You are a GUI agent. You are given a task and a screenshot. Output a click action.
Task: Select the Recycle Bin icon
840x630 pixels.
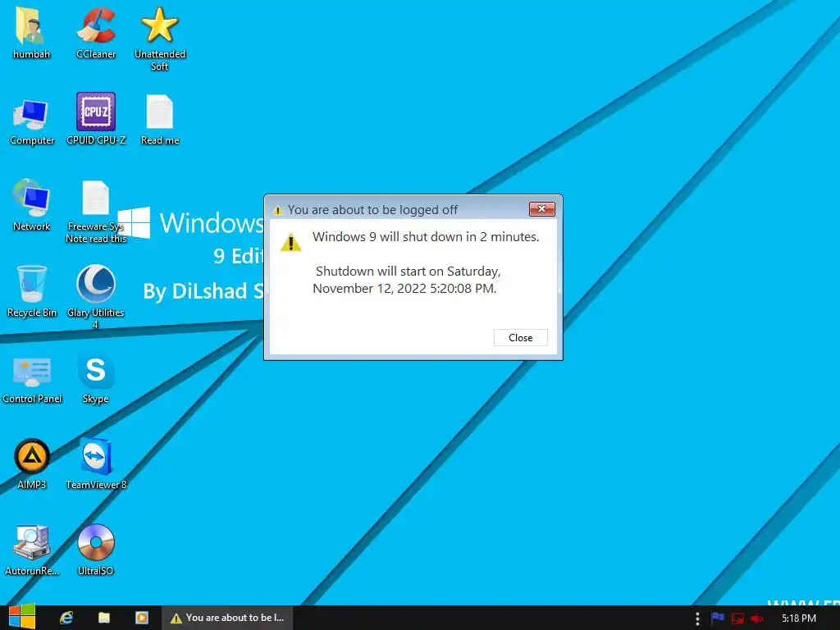coord(32,291)
